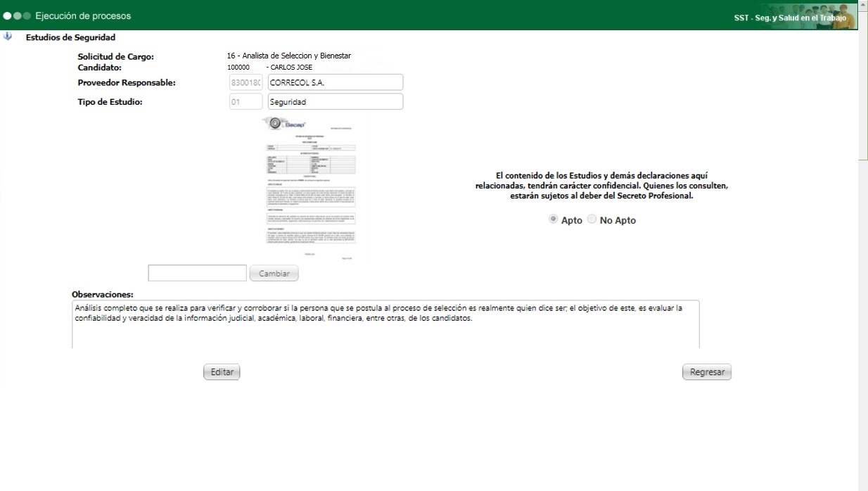The height and width of the screenshot is (491, 868).
Task: Click the file name field beside Cambiar
Action: [198, 273]
